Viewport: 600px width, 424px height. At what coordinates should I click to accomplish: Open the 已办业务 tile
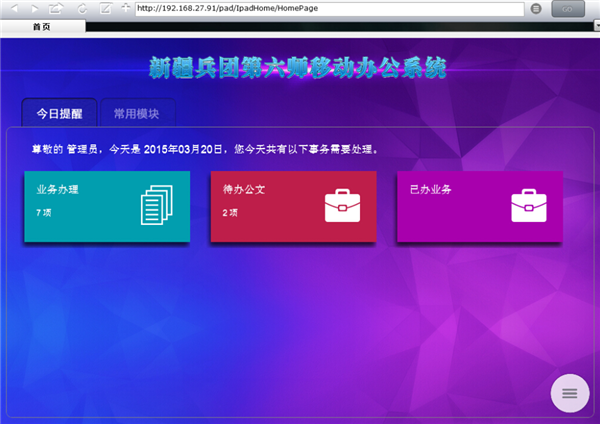click(x=480, y=207)
